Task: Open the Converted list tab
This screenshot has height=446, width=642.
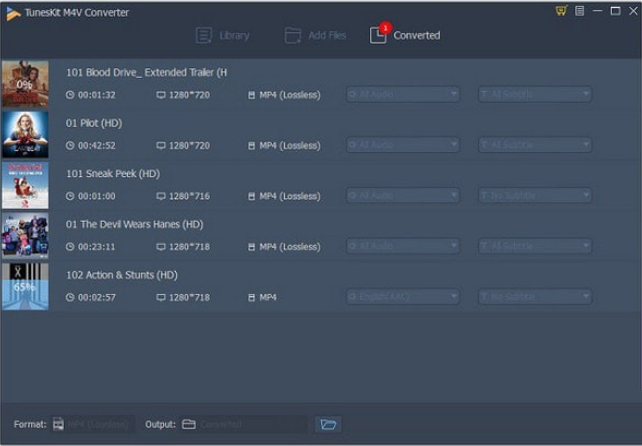Action: point(405,34)
